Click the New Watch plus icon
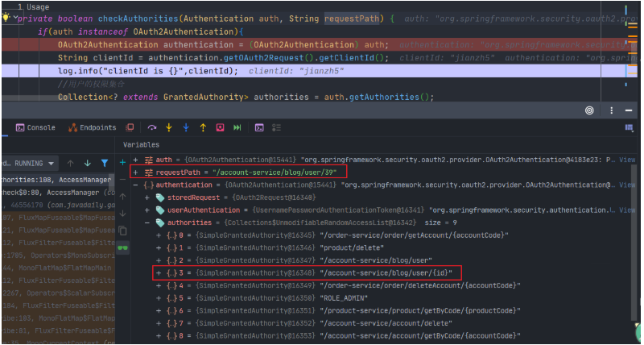This screenshot has height=345, width=644. pyautogui.click(x=122, y=163)
